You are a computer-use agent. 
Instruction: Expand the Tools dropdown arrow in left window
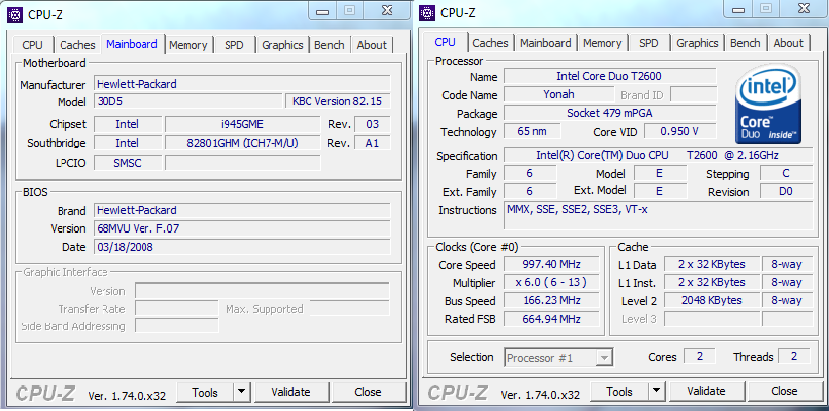click(x=241, y=392)
